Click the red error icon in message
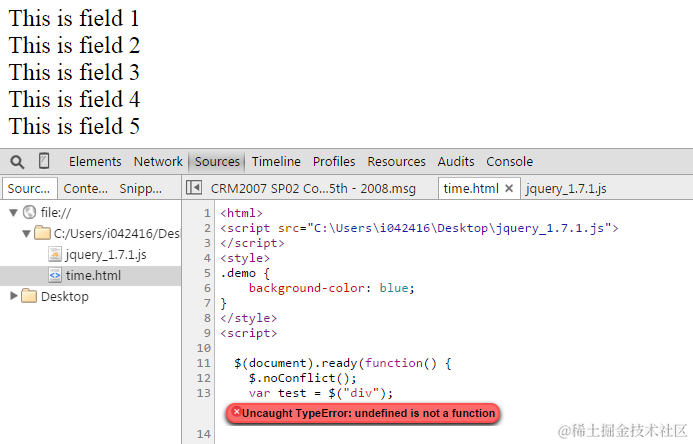The height and width of the screenshot is (444, 693). click(236, 412)
